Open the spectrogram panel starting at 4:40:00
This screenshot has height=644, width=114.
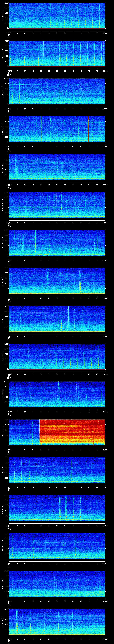click(57, 356)
